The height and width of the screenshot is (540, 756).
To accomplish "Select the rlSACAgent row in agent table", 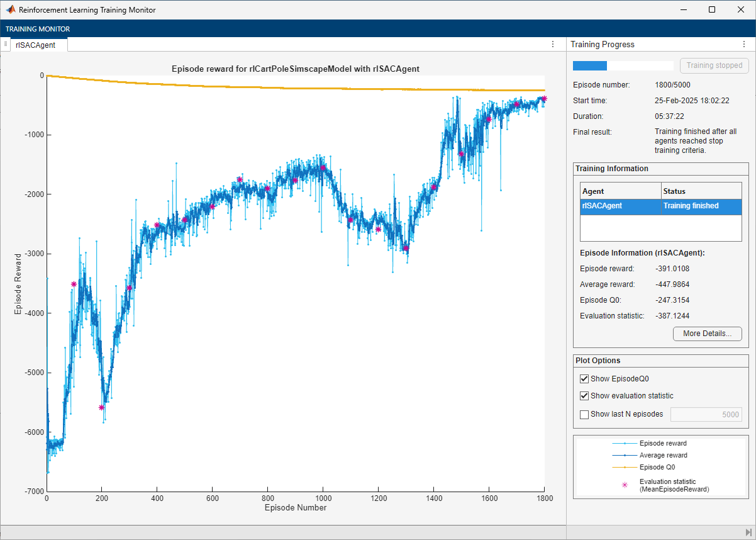I will (x=661, y=206).
